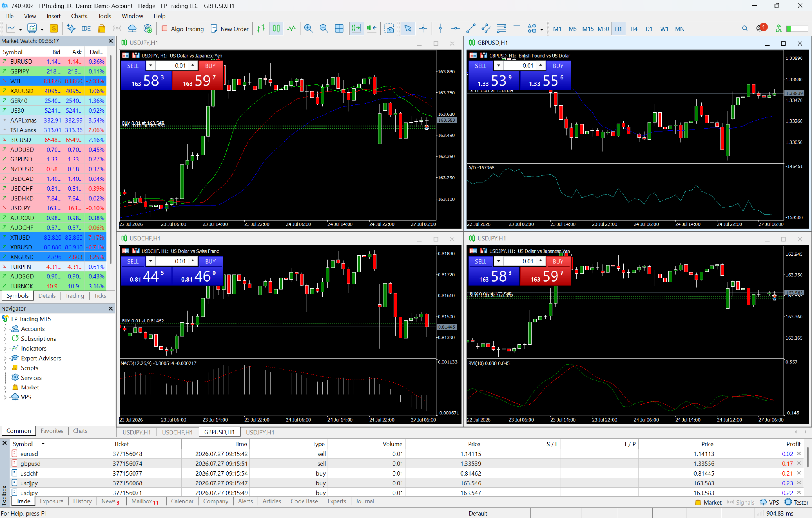Image resolution: width=812 pixels, height=518 pixels.
Task: Expand the Indicators tree node
Action: (x=5, y=348)
